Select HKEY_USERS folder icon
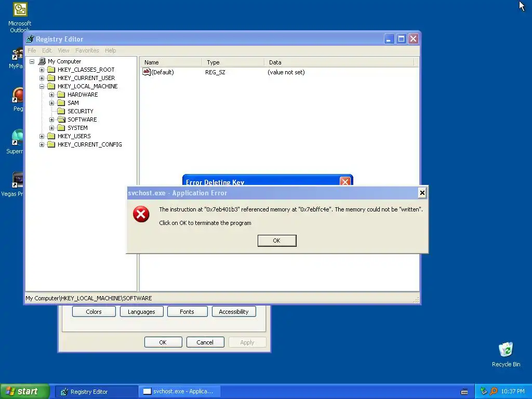This screenshot has width=532, height=399. 51,136
